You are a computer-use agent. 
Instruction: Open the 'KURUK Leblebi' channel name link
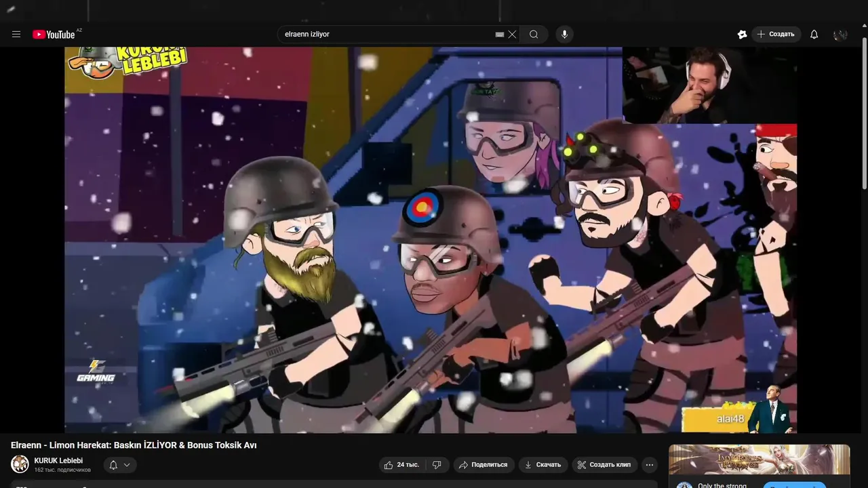[x=58, y=460]
